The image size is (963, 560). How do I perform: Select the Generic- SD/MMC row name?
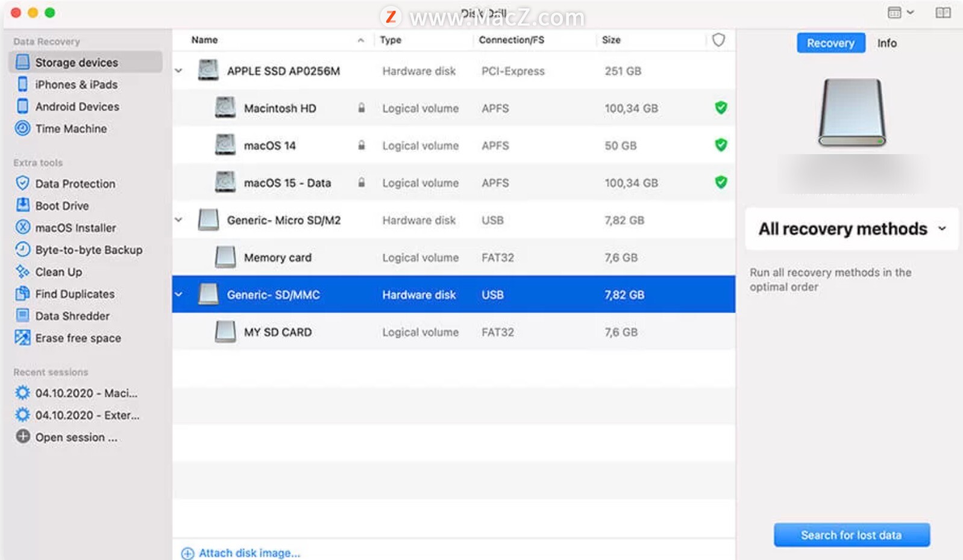click(273, 294)
